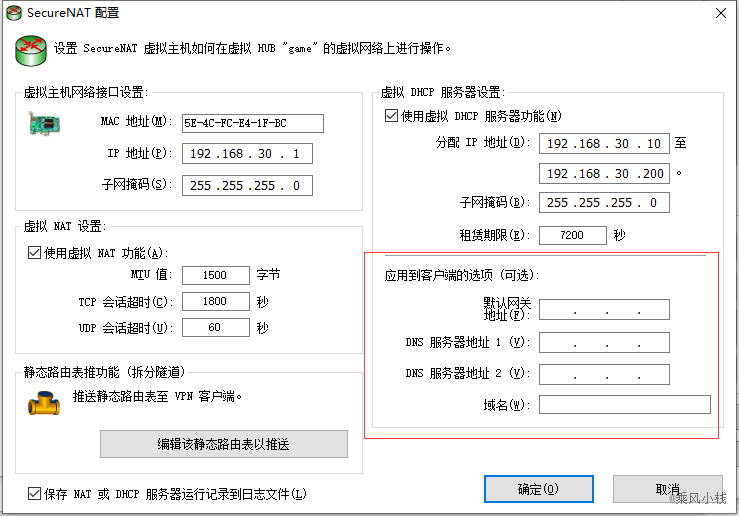Image resolution: width=739 pixels, height=516 pixels.
Task: Click the DHCP subnet mask field
Action: (x=604, y=203)
